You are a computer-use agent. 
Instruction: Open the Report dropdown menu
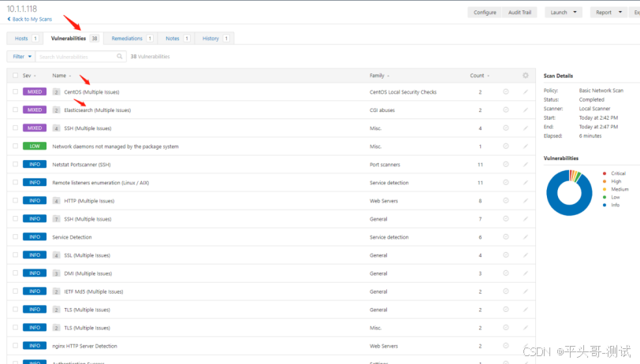(x=608, y=13)
